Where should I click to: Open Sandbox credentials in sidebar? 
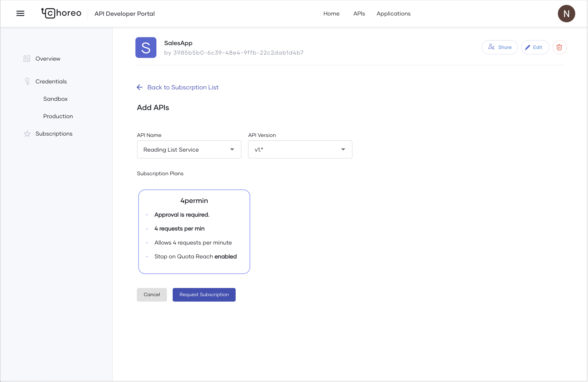tap(55, 99)
